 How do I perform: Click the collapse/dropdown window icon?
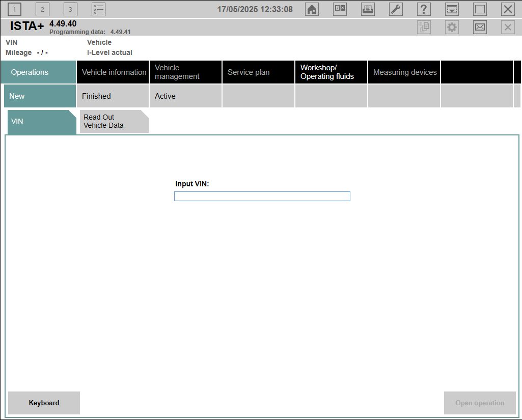[452, 9]
